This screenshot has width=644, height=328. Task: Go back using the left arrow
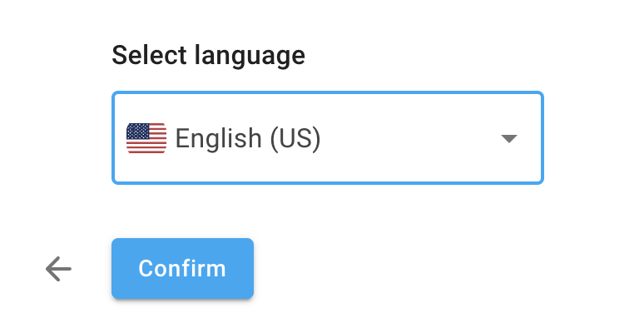coord(58,269)
